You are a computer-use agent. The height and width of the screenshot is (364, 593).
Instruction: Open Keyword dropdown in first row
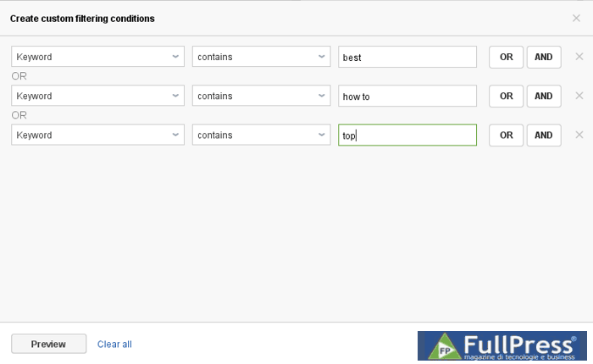[97, 57]
